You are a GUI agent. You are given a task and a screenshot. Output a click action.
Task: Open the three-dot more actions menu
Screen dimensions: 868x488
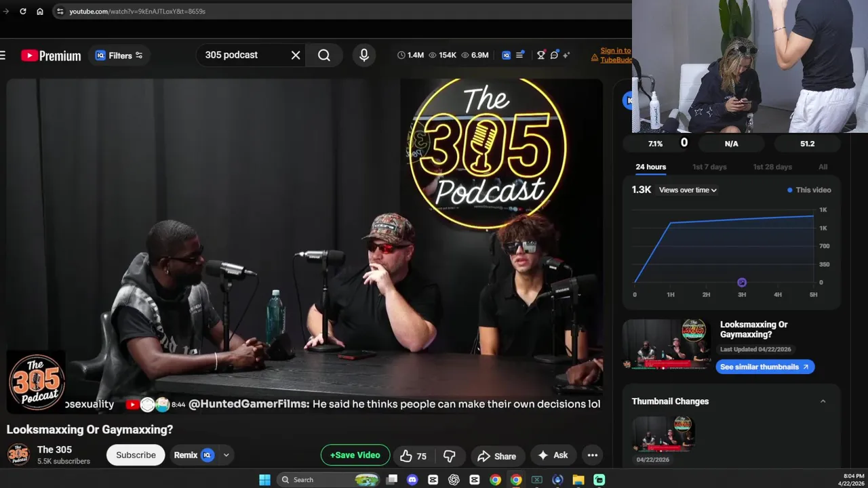click(592, 455)
